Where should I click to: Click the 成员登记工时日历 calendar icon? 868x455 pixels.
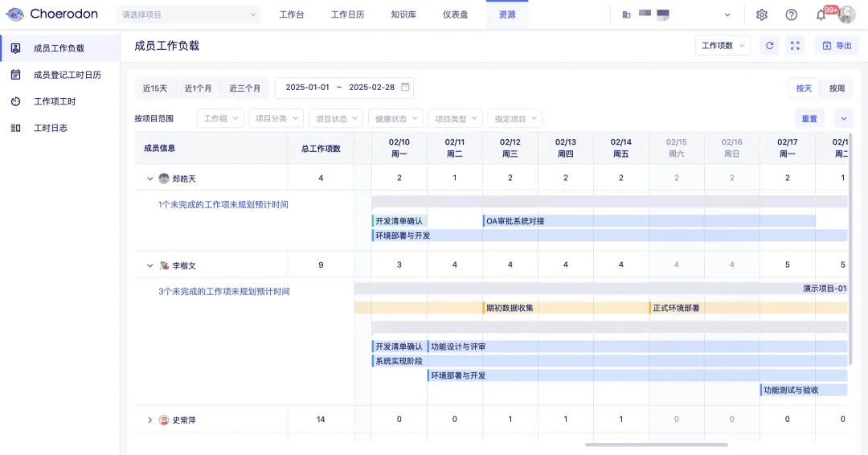click(x=15, y=75)
